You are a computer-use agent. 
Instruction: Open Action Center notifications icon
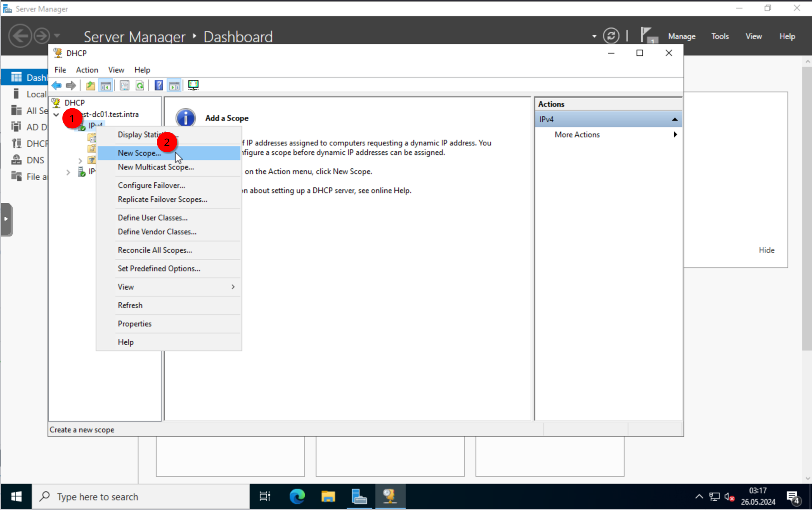tap(793, 496)
